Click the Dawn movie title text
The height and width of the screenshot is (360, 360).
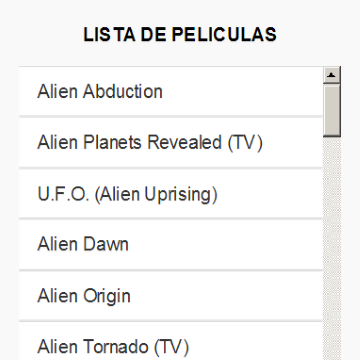[x=83, y=244]
